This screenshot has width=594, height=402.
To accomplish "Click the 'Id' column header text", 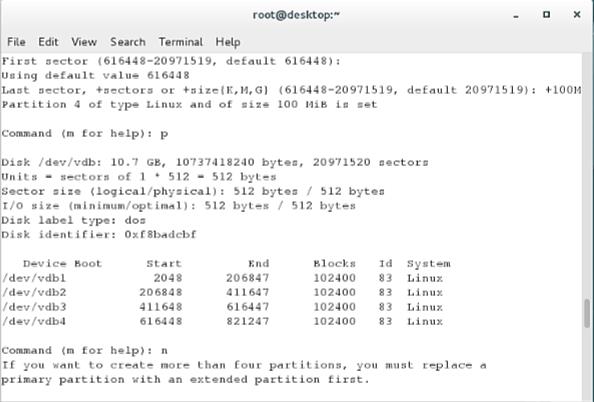I will [386, 264].
